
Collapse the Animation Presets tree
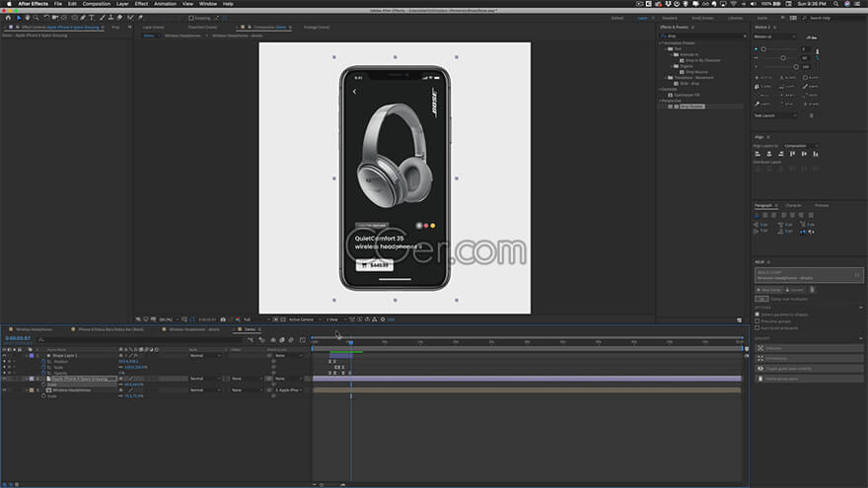661,43
